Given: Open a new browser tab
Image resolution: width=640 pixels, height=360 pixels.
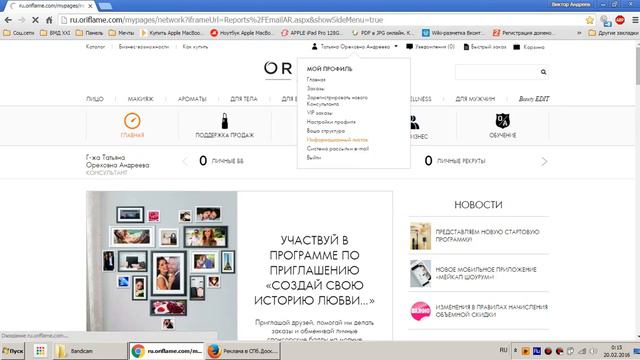Looking at the screenshot, I should (x=105, y=6).
